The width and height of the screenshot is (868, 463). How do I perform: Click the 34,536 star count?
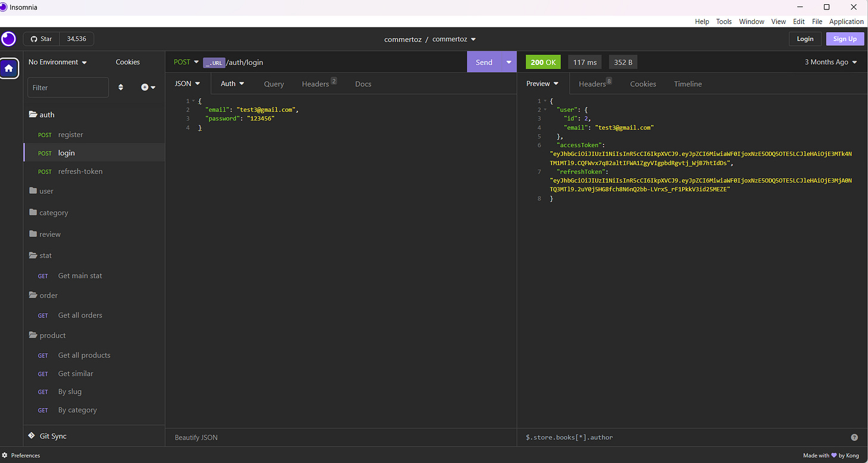(x=76, y=39)
